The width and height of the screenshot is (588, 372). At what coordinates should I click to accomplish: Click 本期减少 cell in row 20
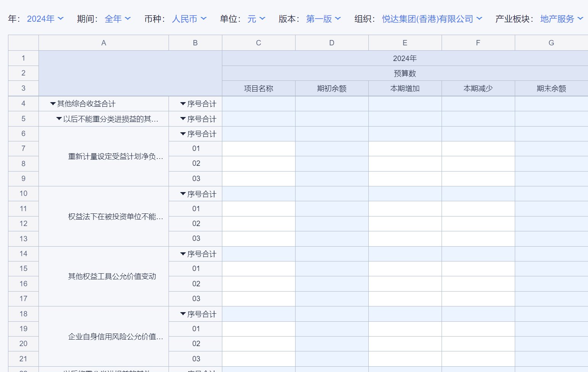pos(478,344)
